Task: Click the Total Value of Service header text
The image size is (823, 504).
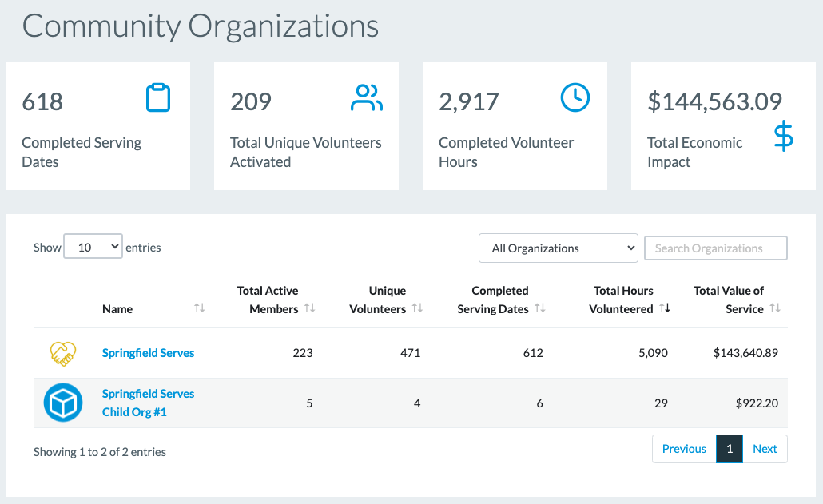Action: pos(729,300)
